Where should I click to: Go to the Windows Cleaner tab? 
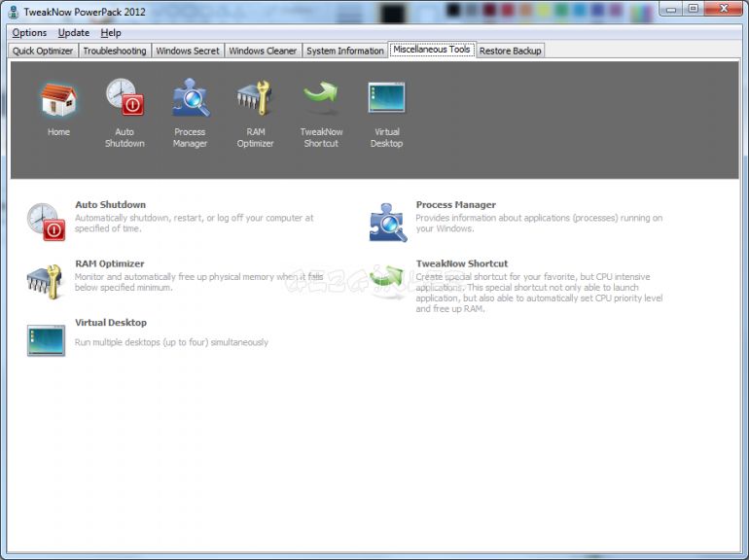tap(263, 51)
